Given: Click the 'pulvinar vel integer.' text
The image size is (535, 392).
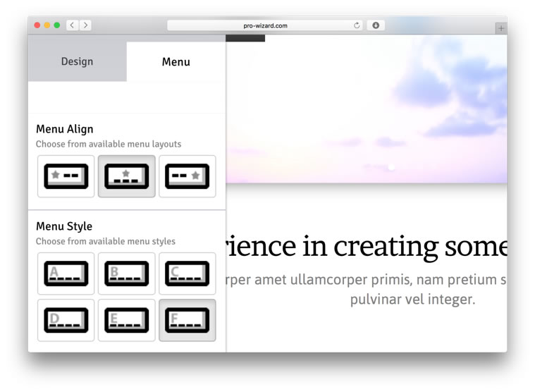Looking at the screenshot, I should pos(412,299).
